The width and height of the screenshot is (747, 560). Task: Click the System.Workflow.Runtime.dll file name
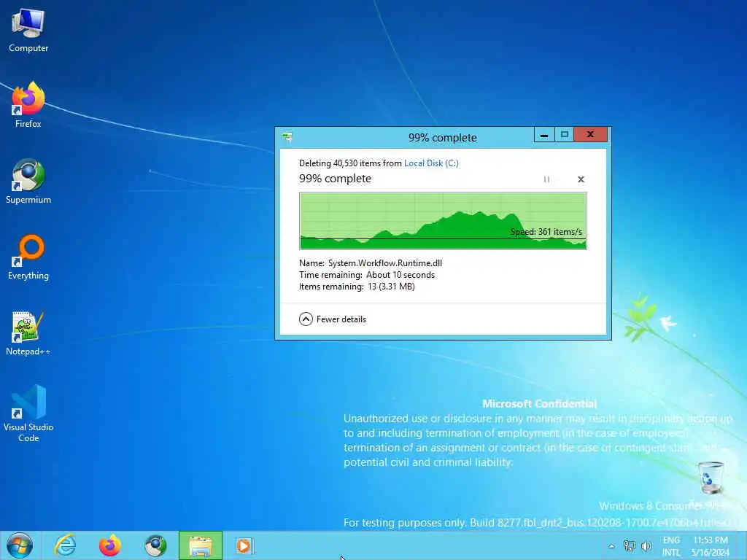click(385, 262)
